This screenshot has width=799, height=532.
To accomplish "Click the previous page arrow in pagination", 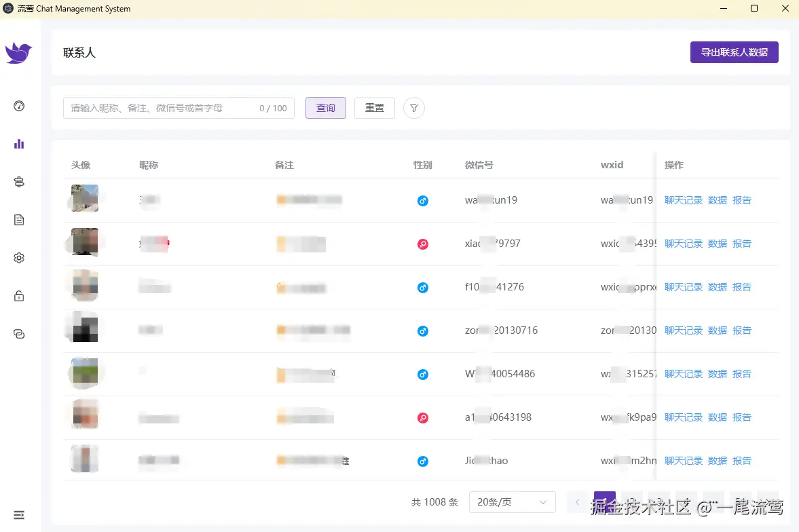I will [x=577, y=502].
